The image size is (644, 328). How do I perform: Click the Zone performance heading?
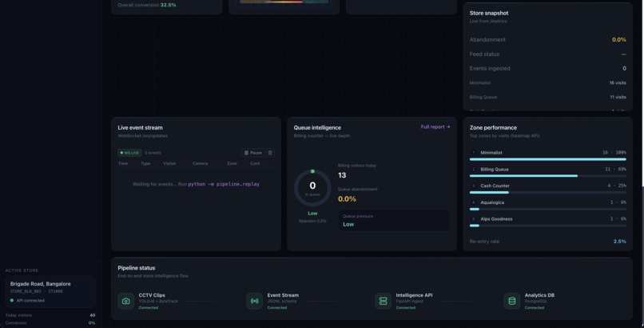pos(493,127)
